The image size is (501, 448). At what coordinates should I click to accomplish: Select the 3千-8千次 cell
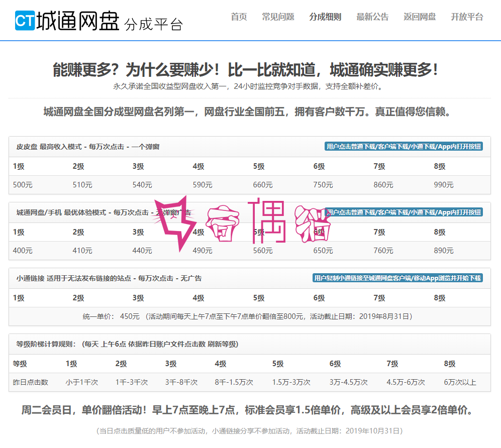point(181,382)
